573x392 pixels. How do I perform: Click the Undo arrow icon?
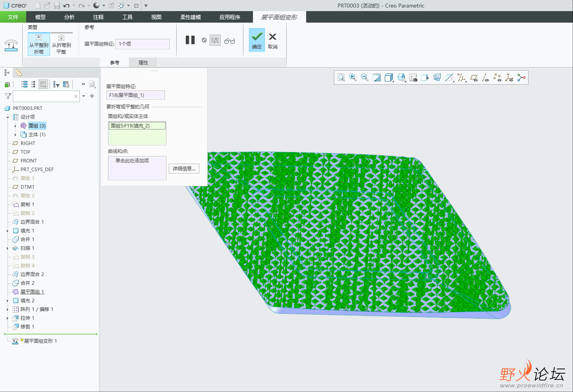66,6
